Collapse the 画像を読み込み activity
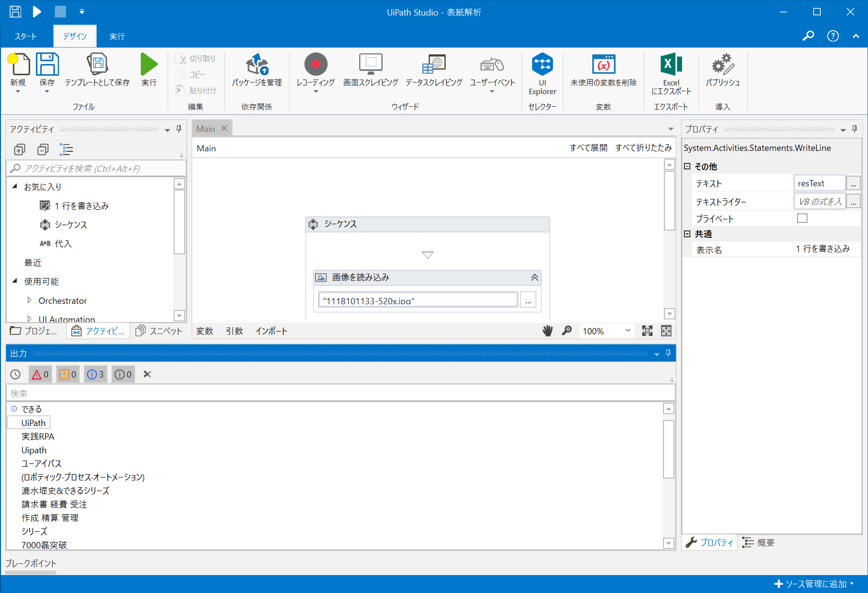868x593 pixels. click(534, 277)
